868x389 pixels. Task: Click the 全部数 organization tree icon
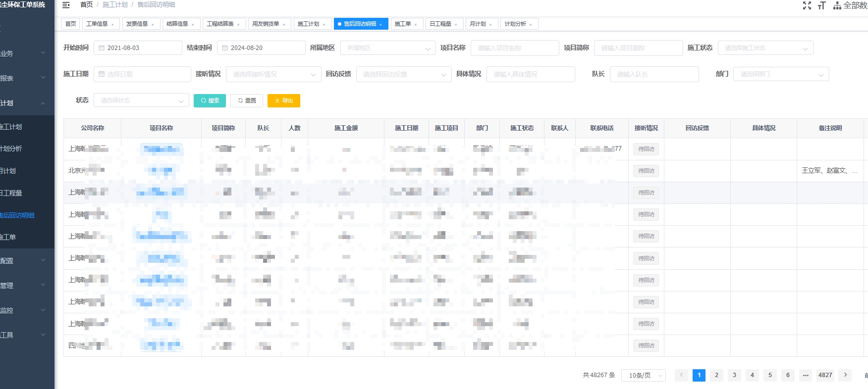click(837, 5)
